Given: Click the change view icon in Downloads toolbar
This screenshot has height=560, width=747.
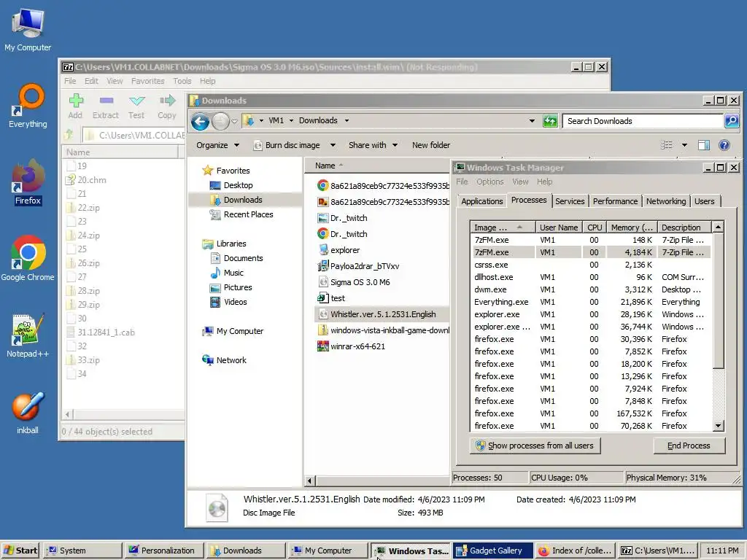Looking at the screenshot, I should [x=667, y=145].
